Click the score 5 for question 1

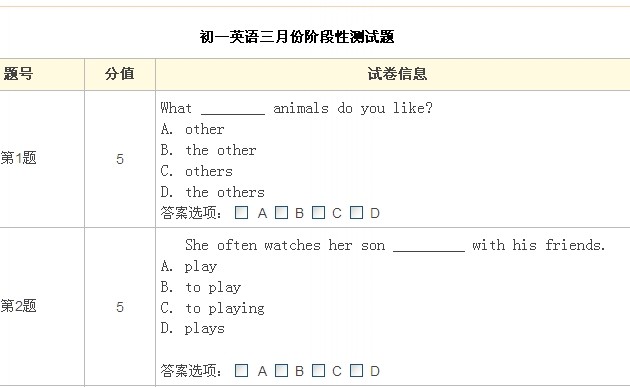pyautogui.click(x=120, y=159)
